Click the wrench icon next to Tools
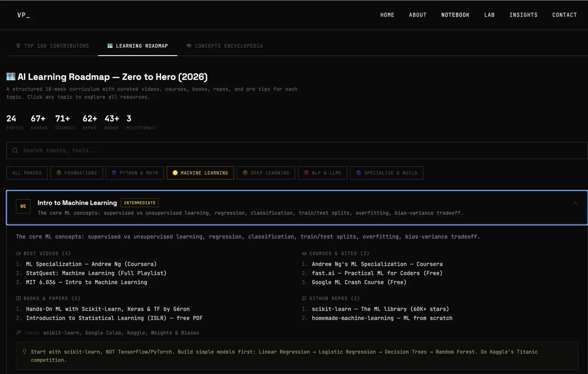Viewport: 588px width, 374px height. pos(18,333)
